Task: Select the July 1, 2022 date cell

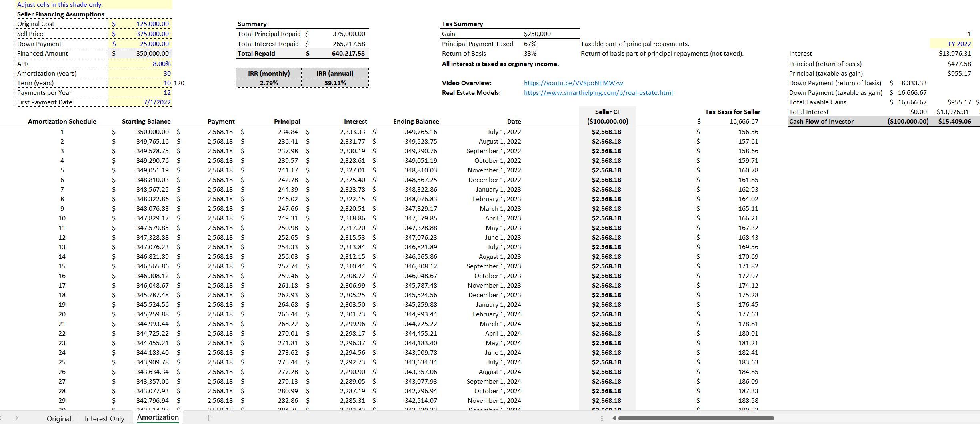Action: coord(504,132)
